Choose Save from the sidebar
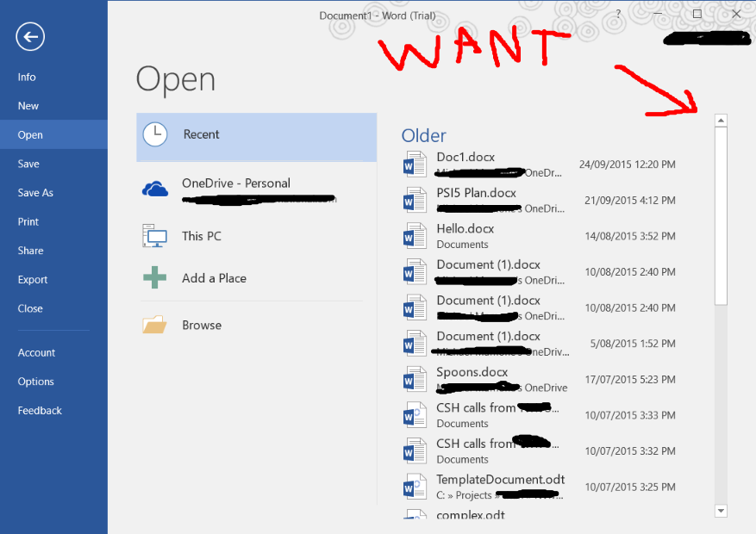This screenshot has width=756, height=534. [x=53, y=164]
